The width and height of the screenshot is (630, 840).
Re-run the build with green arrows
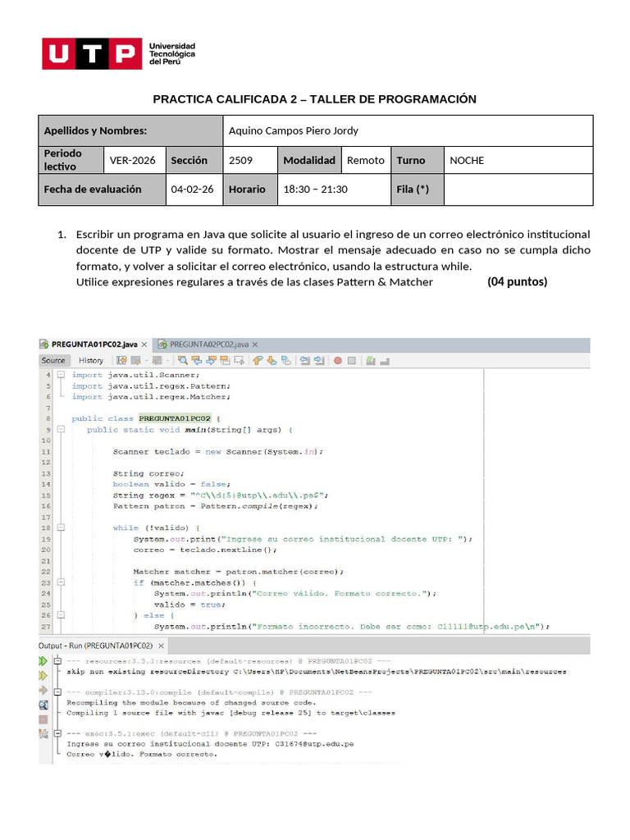pyautogui.click(x=43, y=661)
